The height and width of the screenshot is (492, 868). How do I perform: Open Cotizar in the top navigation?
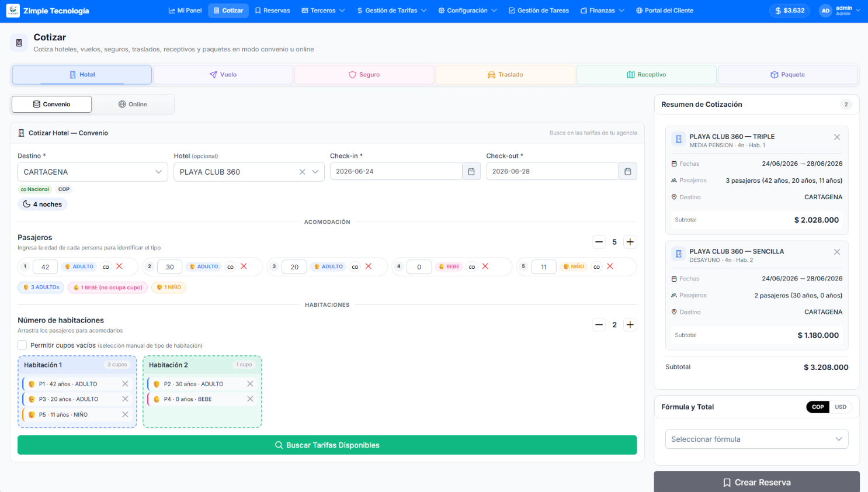[x=228, y=11]
